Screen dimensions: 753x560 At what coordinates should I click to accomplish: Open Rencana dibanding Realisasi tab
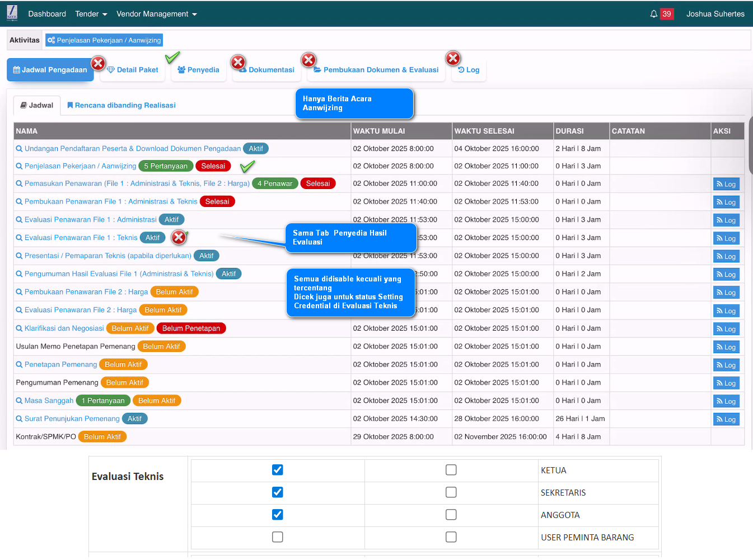pos(121,105)
